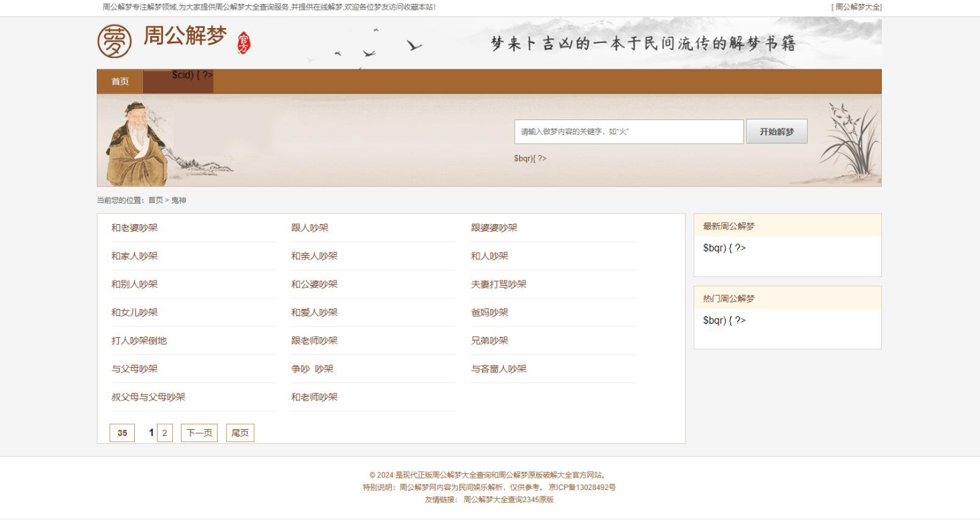Screen dimensions: 980x520
Task: Click 鬼神 in the breadcrumb path
Action: (x=179, y=200)
